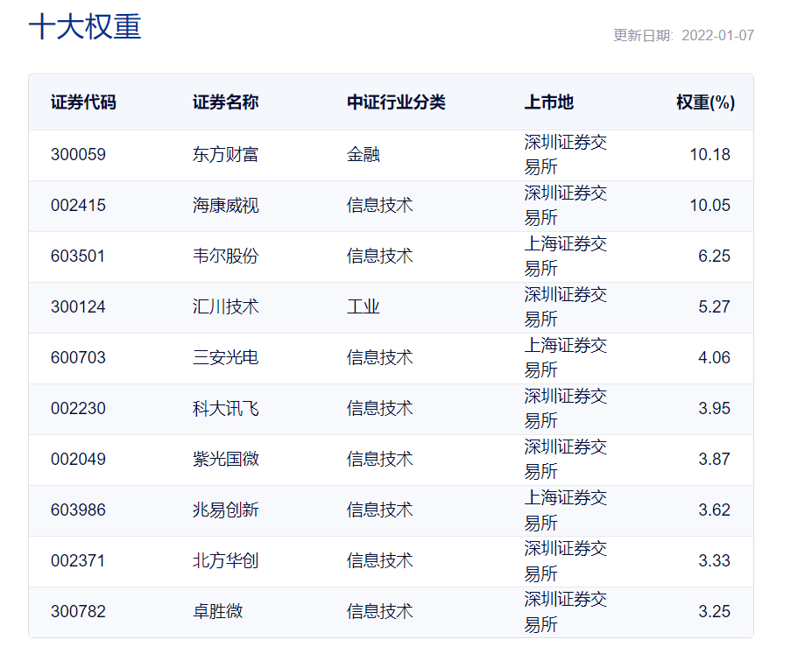The width and height of the screenshot is (812, 654).
Task: Click the 中证行业分类 column header
Action: coord(396,102)
